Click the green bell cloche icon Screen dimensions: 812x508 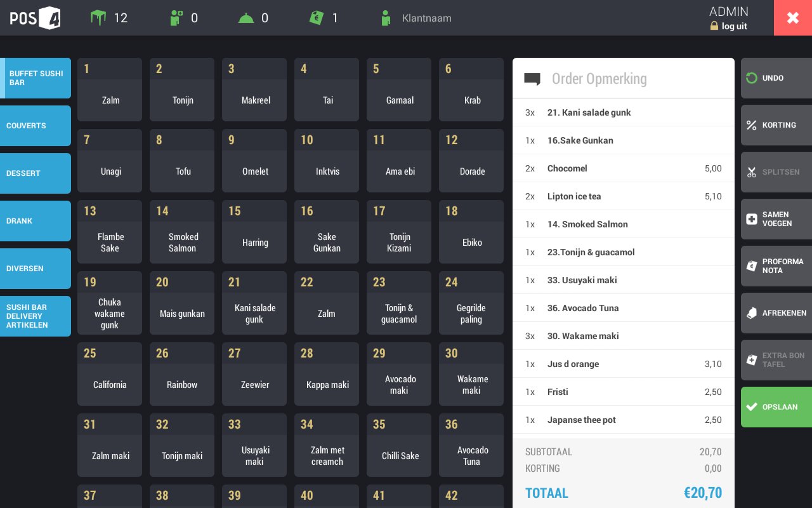246,18
